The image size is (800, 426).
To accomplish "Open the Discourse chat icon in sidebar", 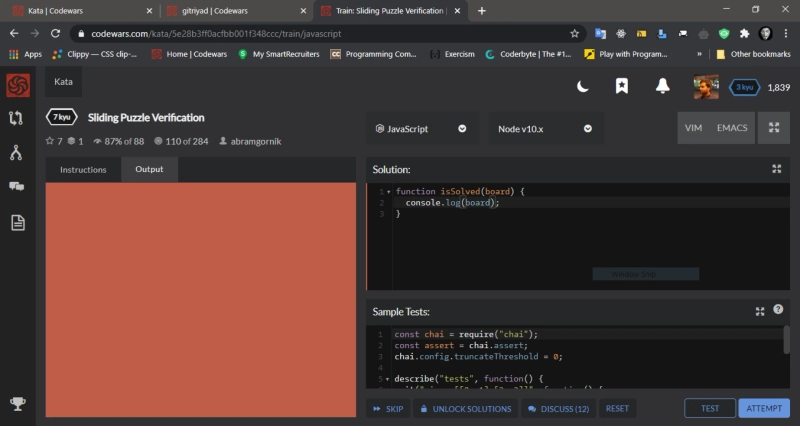I will tap(16, 187).
